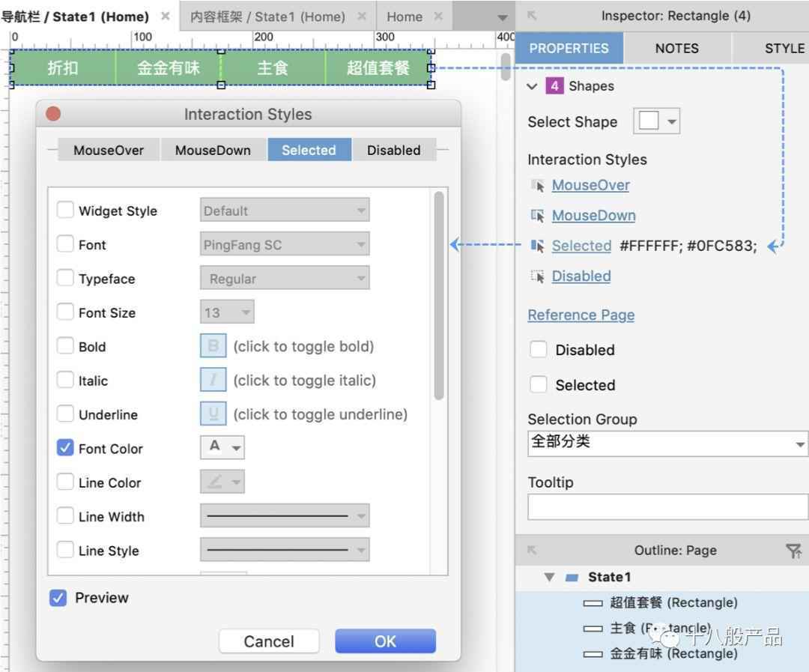Open the Select Shape dropdown
Viewport: 809px width, 672px height.
(x=657, y=121)
